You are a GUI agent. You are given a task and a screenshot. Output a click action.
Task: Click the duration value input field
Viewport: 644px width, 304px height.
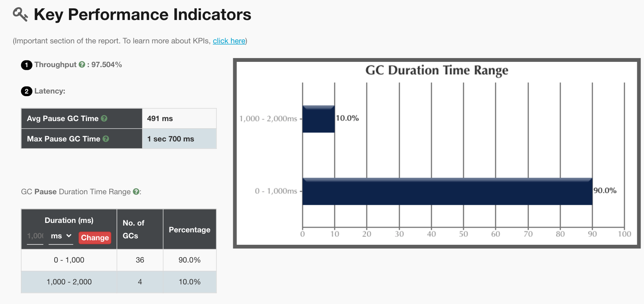tap(35, 236)
